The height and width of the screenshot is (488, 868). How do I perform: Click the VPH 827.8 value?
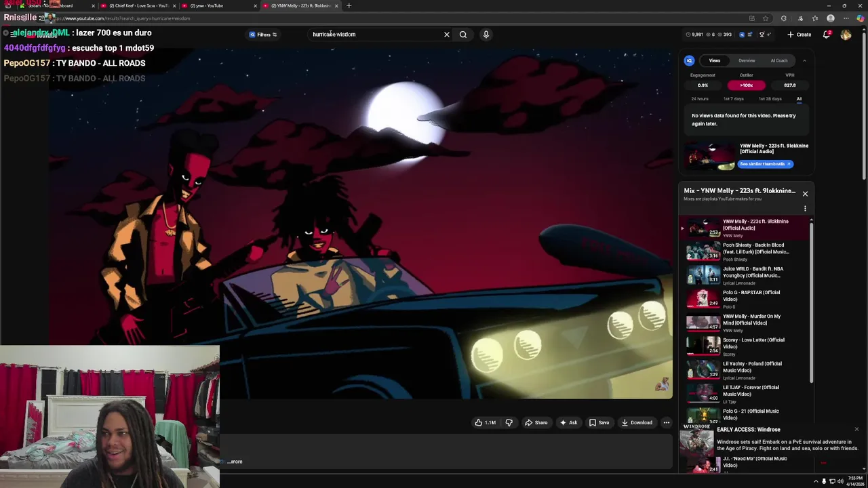point(790,85)
